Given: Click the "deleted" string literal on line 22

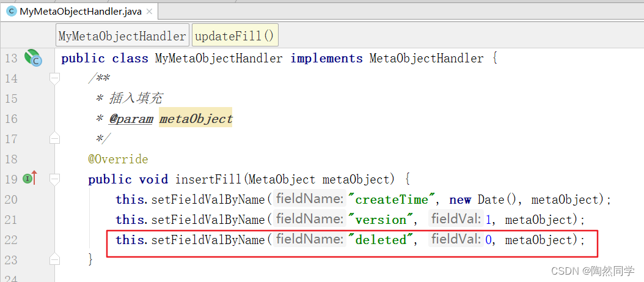Looking at the screenshot, I should (381, 240).
